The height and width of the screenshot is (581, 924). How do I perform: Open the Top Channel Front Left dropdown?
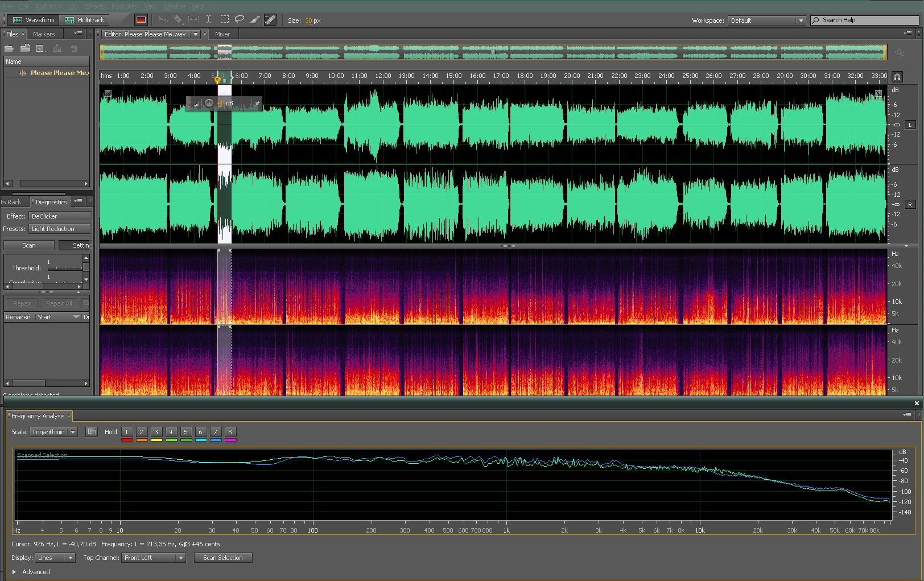point(154,558)
